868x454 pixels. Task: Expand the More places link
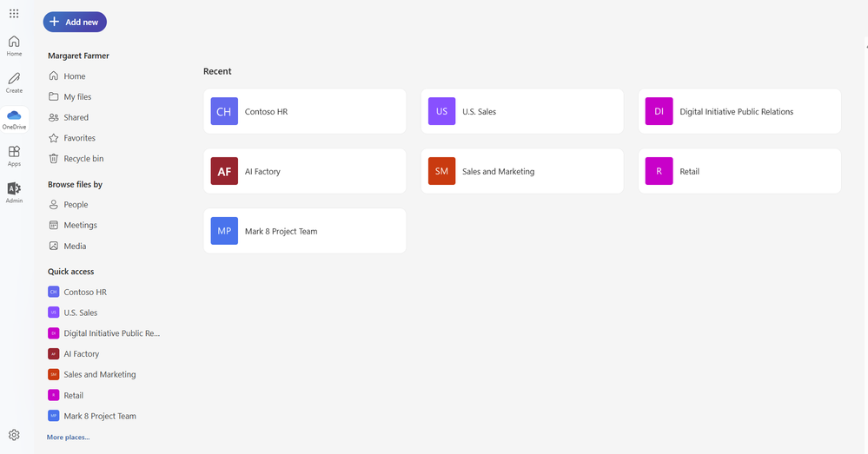(x=68, y=437)
